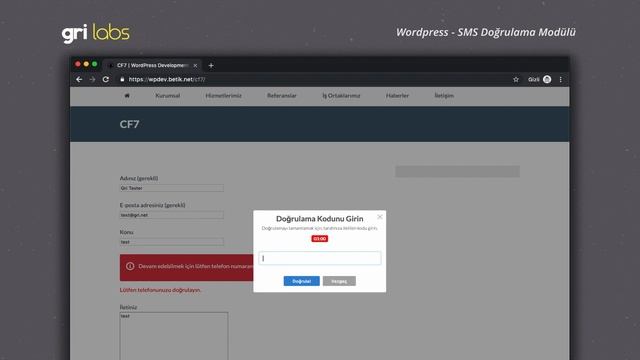Click 'Lütfen telefonunuzu doğrulayın.' text
Viewport: 640px width, 360px height.
pyautogui.click(x=160, y=290)
